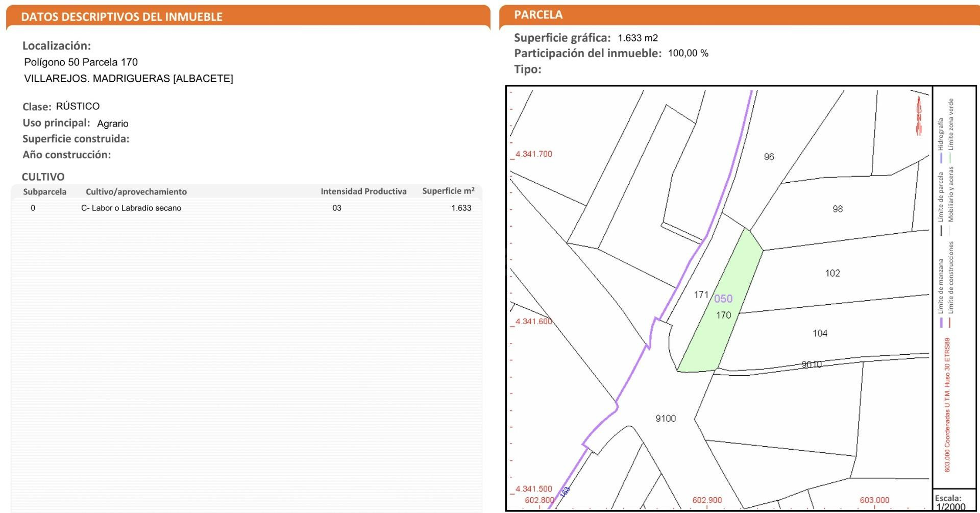Click the 'PARCELA' section header
The width and height of the screenshot is (980, 513).
(x=538, y=15)
